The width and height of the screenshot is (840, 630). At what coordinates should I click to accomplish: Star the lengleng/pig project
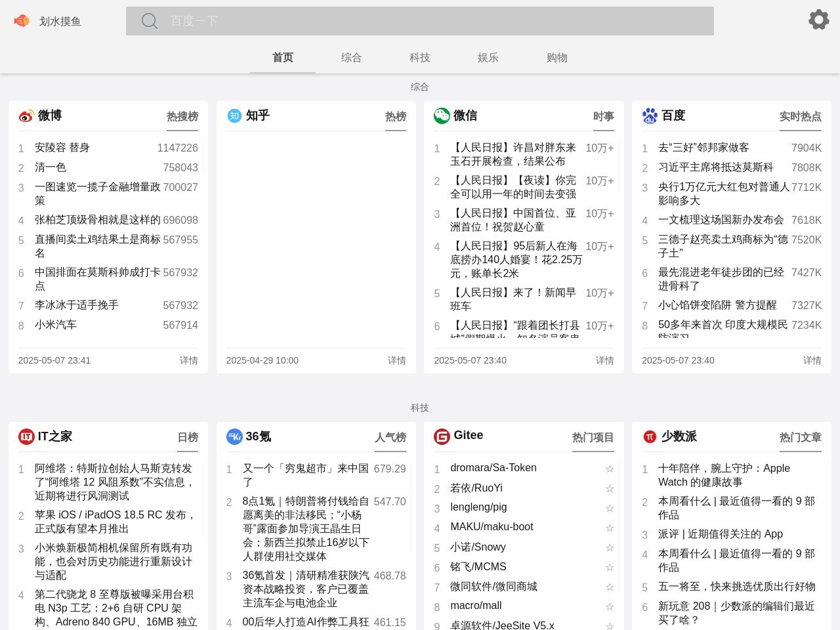pyautogui.click(x=610, y=508)
